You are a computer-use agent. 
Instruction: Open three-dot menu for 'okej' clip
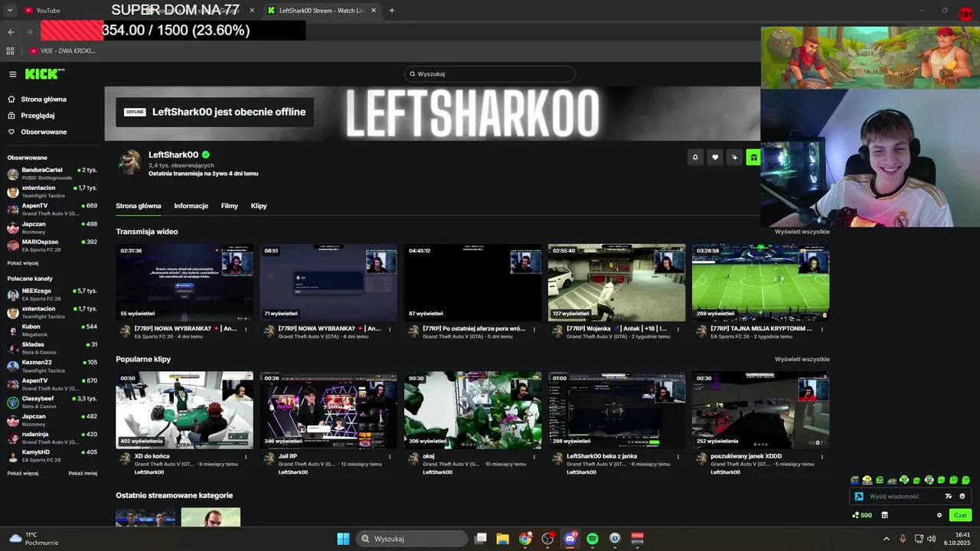point(534,457)
